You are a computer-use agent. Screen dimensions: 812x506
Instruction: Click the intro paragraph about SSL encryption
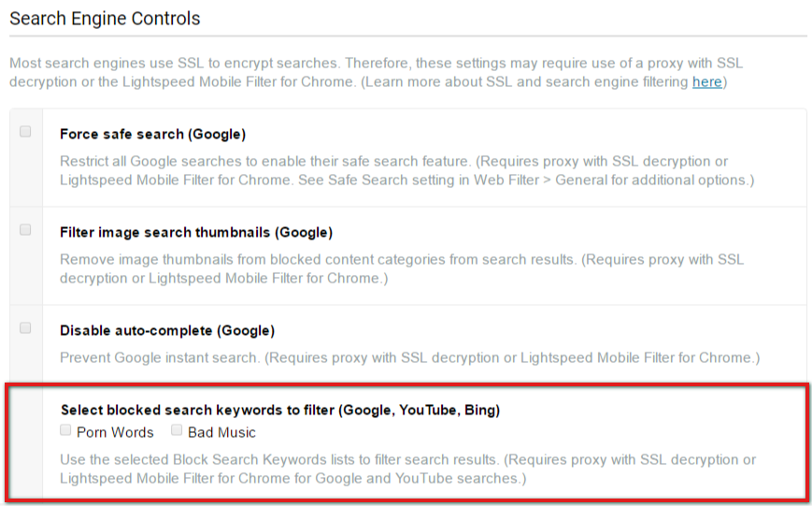click(x=377, y=73)
